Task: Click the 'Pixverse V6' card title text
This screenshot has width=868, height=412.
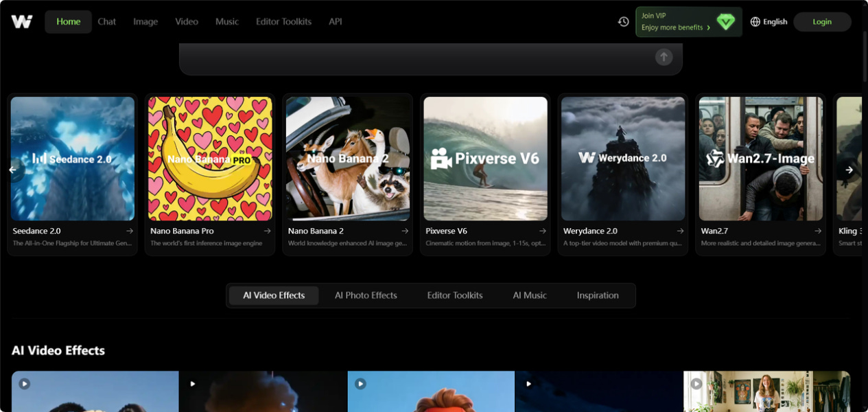Action: (x=447, y=231)
